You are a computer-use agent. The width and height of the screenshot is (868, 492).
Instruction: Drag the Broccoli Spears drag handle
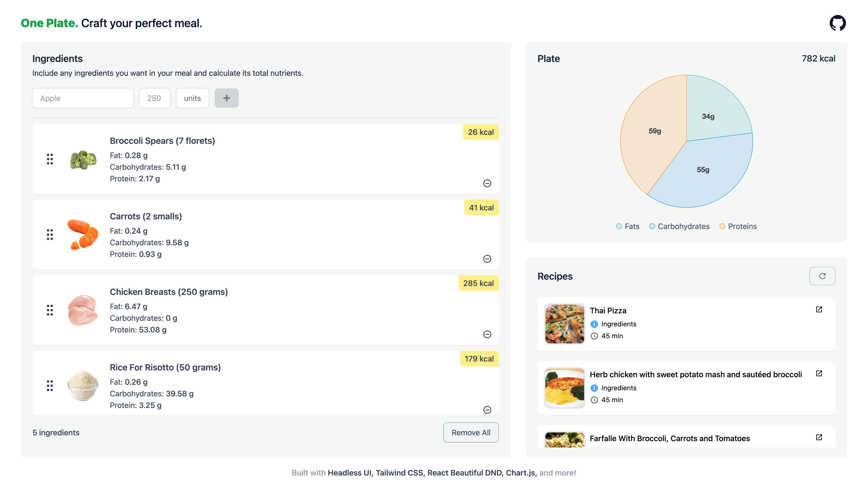point(50,159)
